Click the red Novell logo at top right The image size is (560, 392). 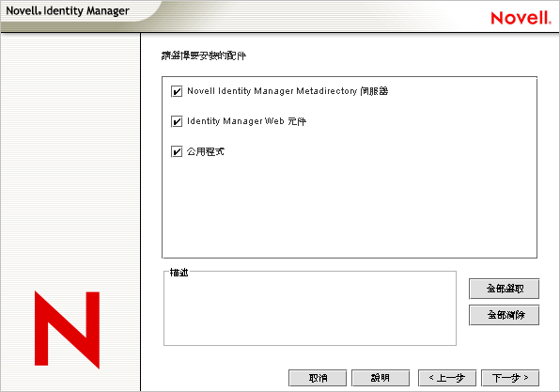pyautogui.click(x=521, y=18)
